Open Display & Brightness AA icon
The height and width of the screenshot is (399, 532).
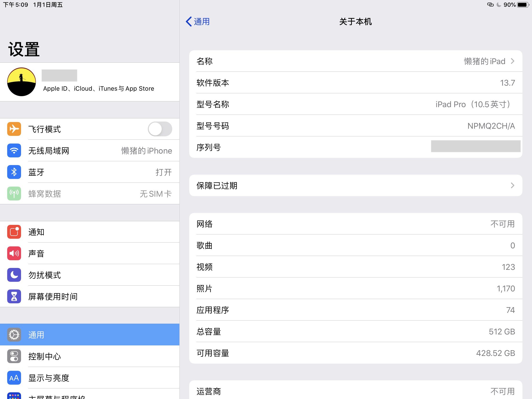tap(14, 378)
